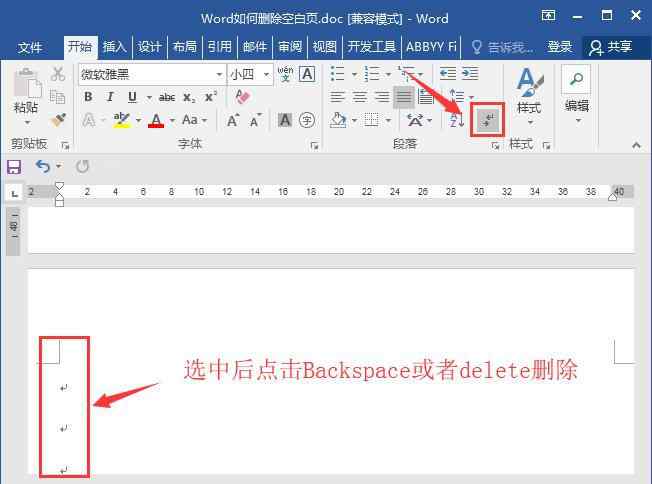Save document from quick access toolbar

[14, 167]
